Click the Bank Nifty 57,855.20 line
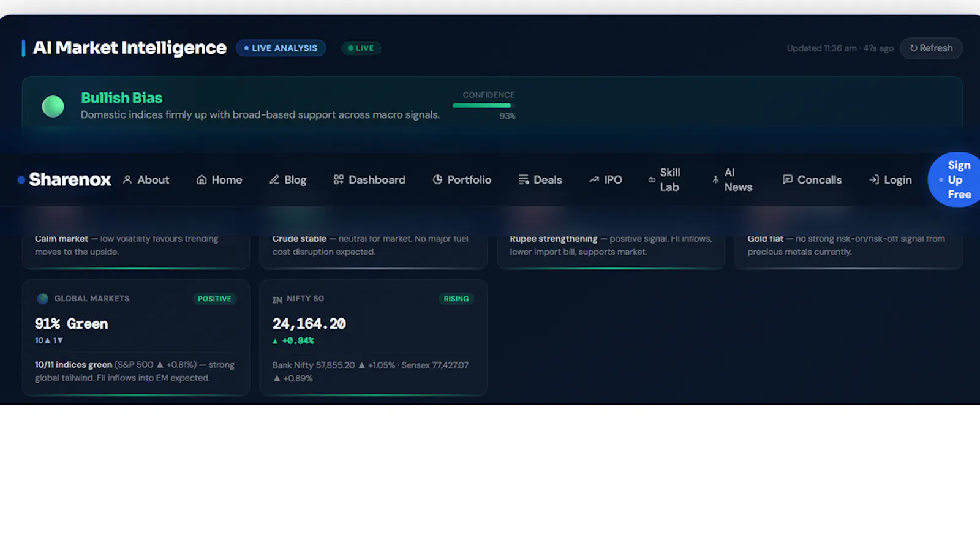Image resolution: width=980 pixels, height=546 pixels. (x=371, y=372)
